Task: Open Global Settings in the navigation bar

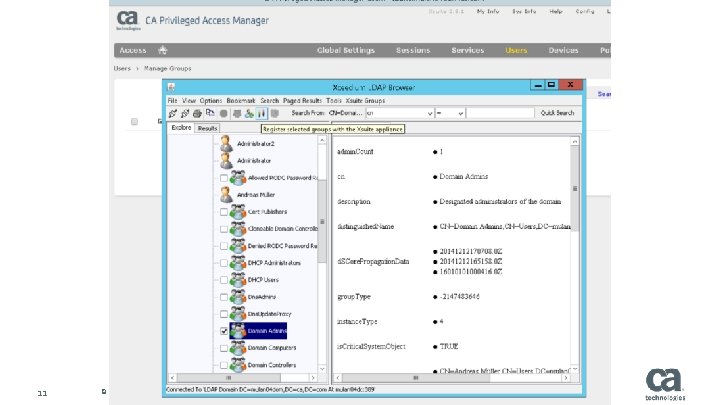Action: tap(346, 50)
